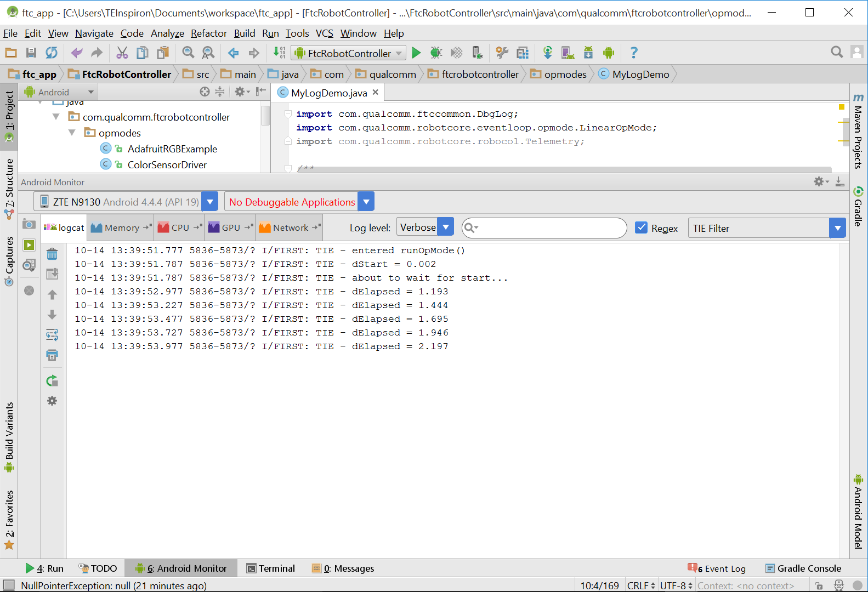The height and width of the screenshot is (592, 868).
Task: Select AdafruitRGBExample in project tree
Action: (x=172, y=149)
